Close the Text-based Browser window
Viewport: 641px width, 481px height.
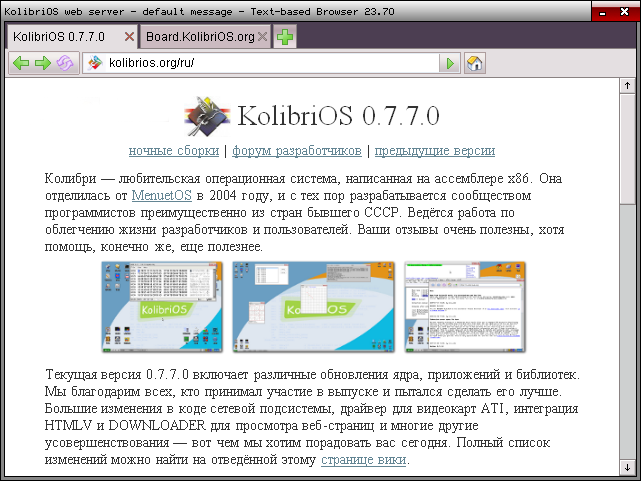click(624, 12)
